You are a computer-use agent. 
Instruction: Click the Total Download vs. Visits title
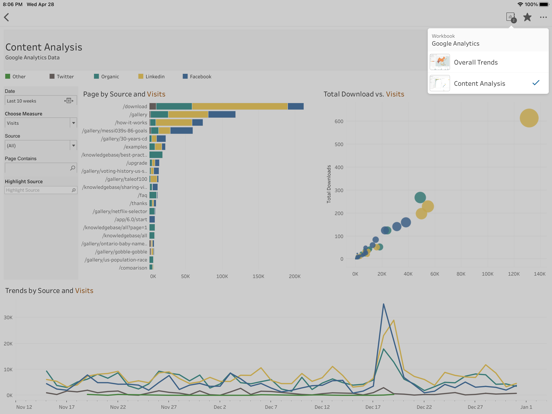coord(364,94)
